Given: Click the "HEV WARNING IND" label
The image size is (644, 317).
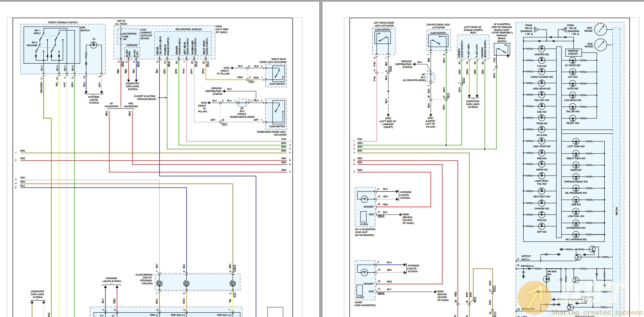Looking at the screenshot, I should (576, 240).
